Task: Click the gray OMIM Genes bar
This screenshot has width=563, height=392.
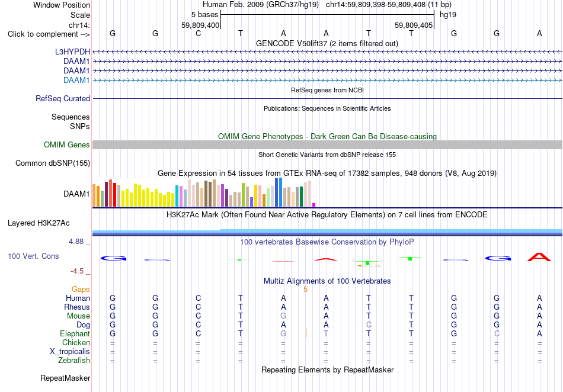Action: tap(327, 144)
